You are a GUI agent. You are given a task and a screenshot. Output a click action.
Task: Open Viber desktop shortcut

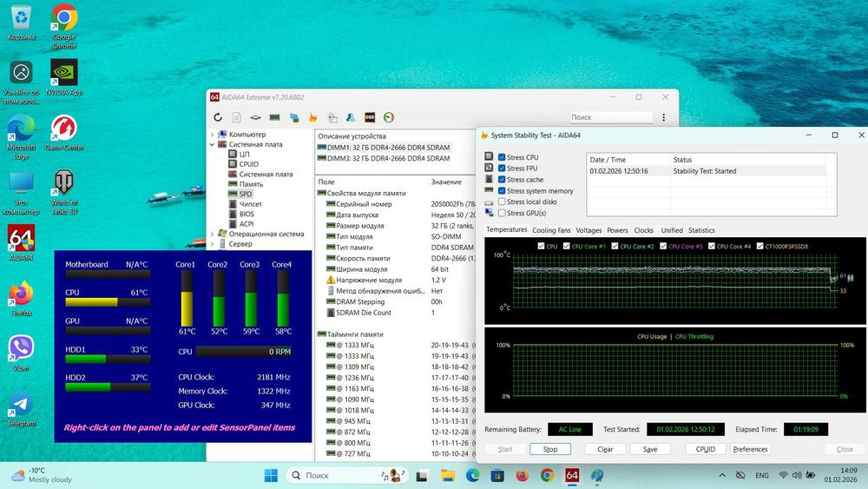[21, 354]
